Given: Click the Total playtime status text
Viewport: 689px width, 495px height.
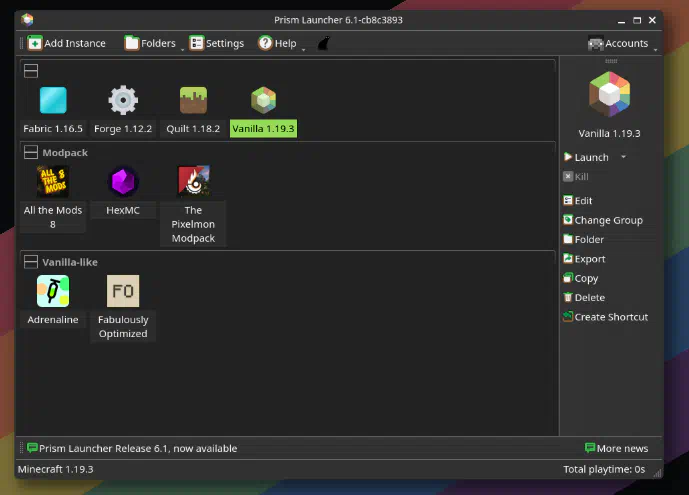Looking at the screenshot, I should [604, 469].
